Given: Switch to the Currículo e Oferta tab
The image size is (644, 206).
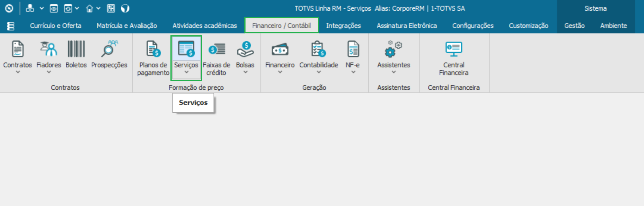Looking at the screenshot, I should pyautogui.click(x=56, y=25).
